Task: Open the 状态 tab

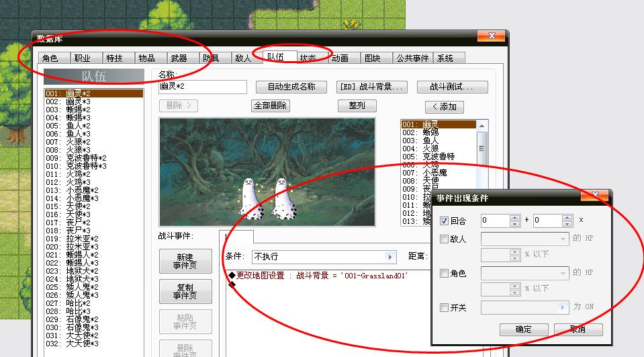Action: pyautogui.click(x=312, y=58)
